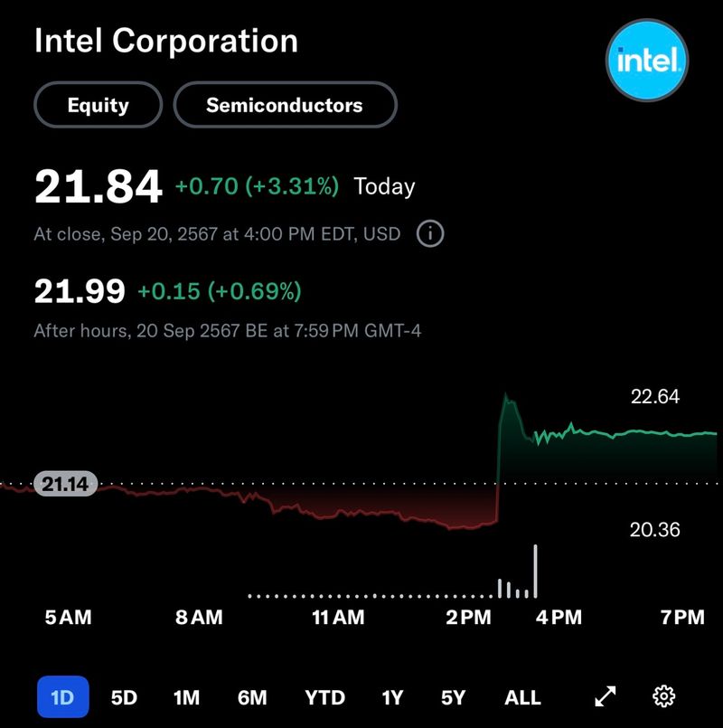Select the 1M chart range

point(187,697)
